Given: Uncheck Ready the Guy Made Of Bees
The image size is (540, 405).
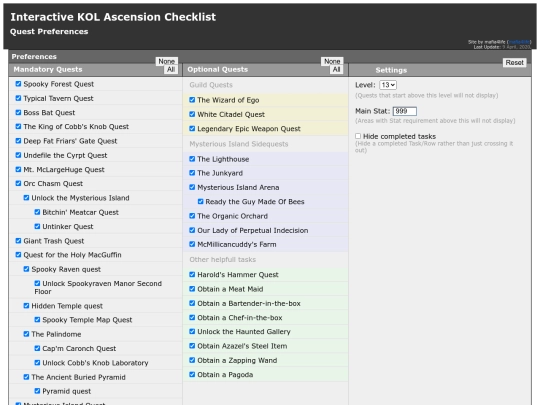Looking at the screenshot, I should pyautogui.click(x=200, y=201).
